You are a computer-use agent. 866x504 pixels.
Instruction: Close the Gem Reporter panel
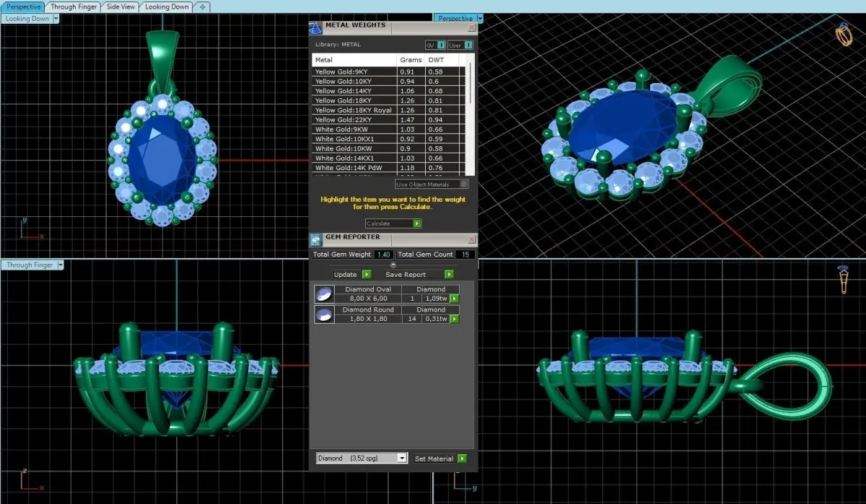pyautogui.click(x=472, y=238)
